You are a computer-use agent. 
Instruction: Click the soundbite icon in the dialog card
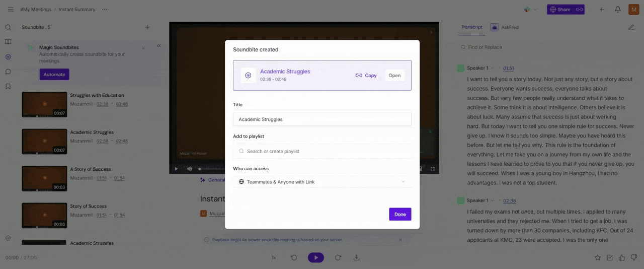click(248, 76)
